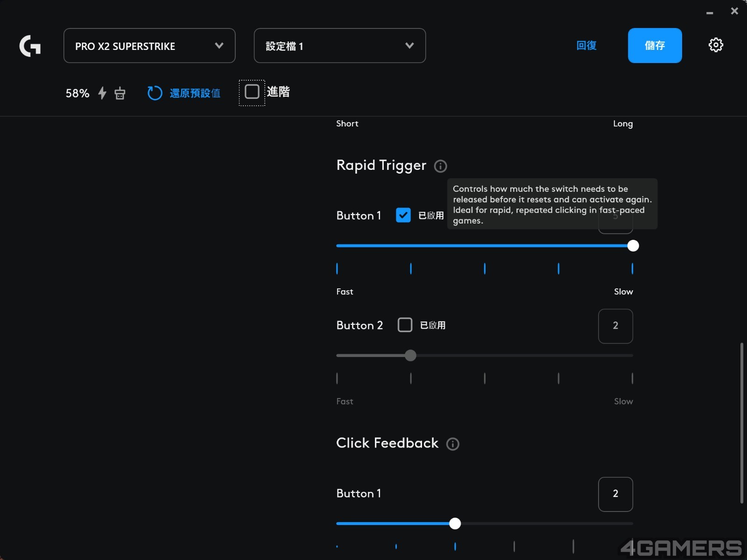Screen dimensions: 747x560
Task: Click the 儲存 save button
Action: point(655,46)
